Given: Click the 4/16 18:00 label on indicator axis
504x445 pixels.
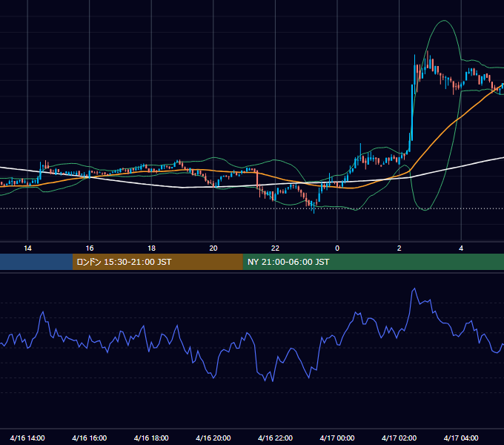Looking at the screenshot, I should click(x=151, y=438).
